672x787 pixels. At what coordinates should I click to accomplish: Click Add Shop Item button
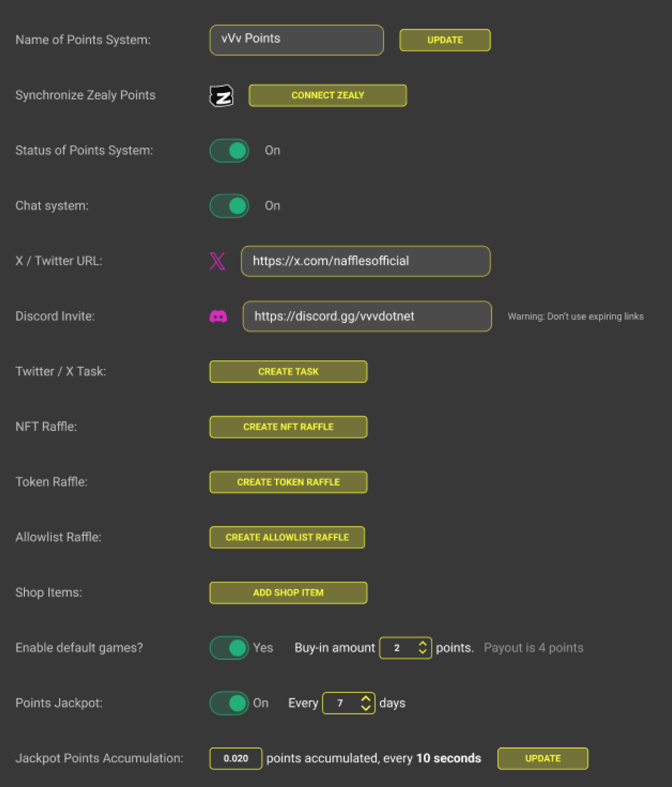(x=288, y=593)
